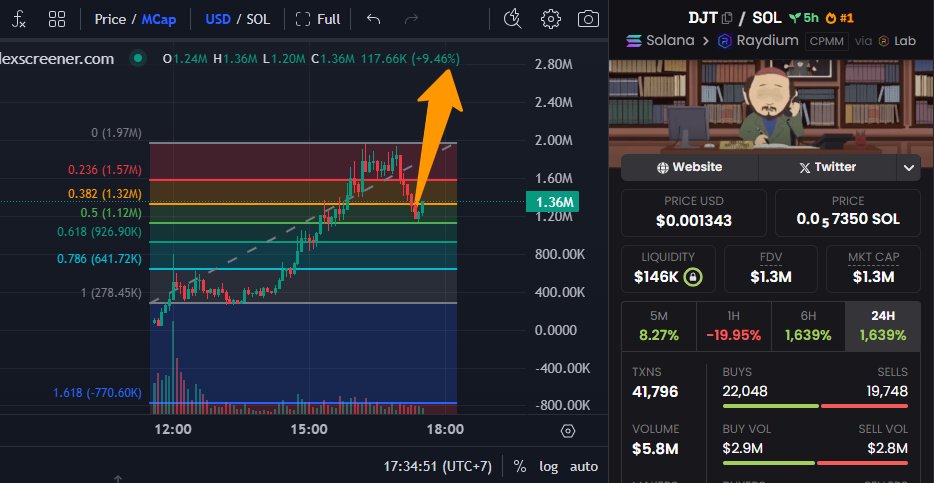Click liquidity locked padlock icon
Viewport: 934px width, 483px height.
(x=694, y=276)
